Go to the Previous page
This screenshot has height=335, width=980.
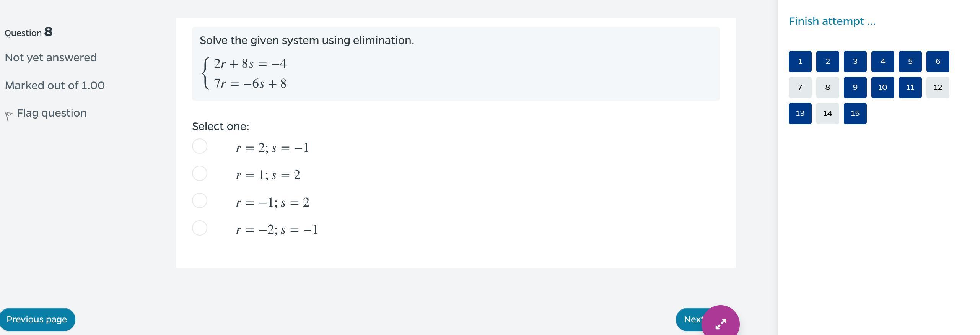(37, 319)
